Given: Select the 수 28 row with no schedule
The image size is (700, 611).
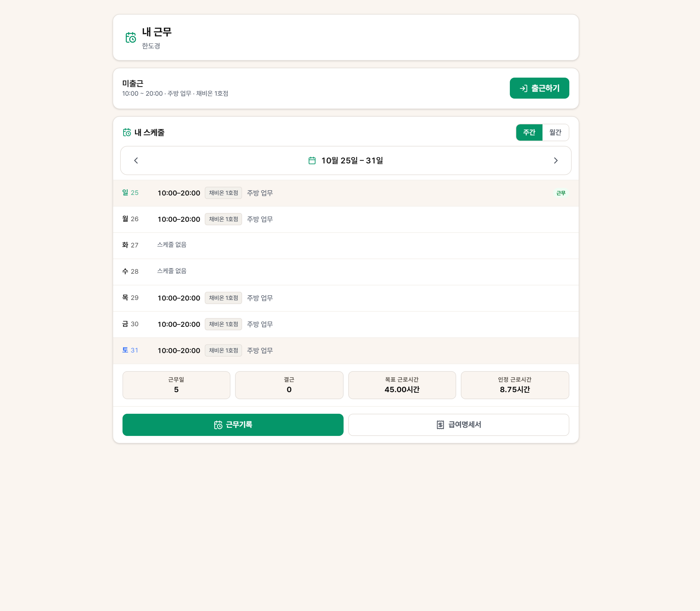Looking at the screenshot, I should 346,272.
